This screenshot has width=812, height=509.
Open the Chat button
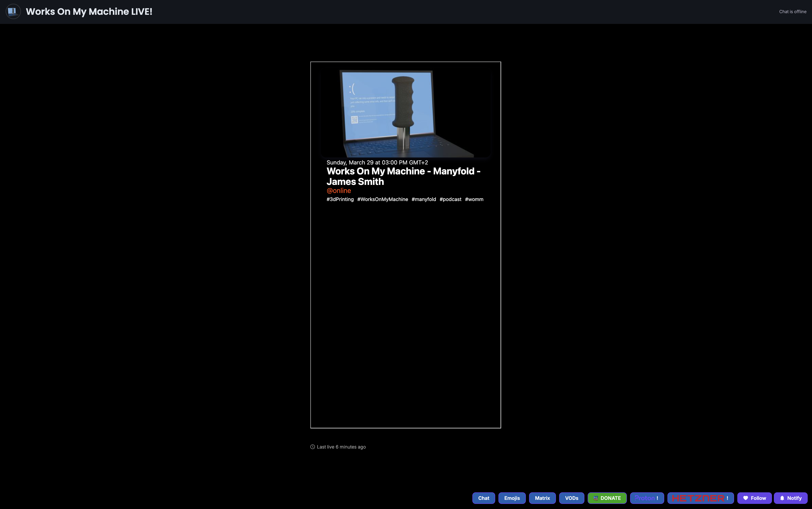[x=483, y=498]
